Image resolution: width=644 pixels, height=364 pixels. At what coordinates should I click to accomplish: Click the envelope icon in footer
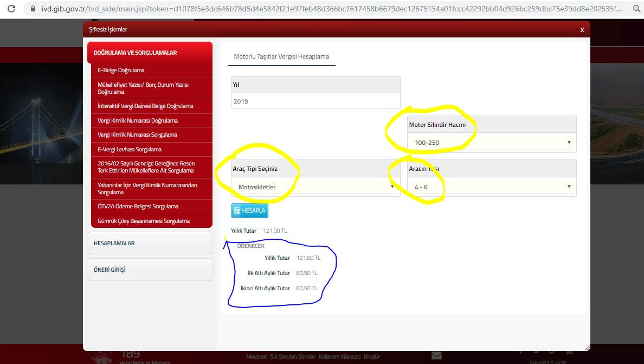(436, 355)
